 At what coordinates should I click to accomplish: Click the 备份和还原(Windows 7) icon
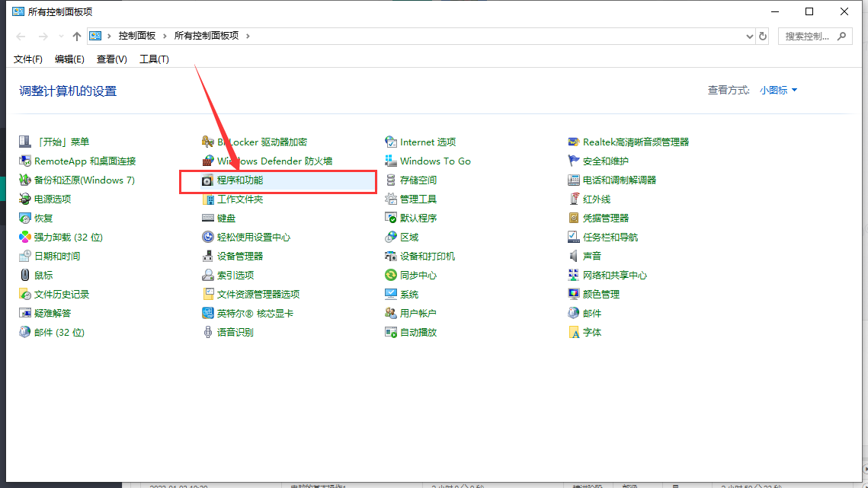coord(25,180)
